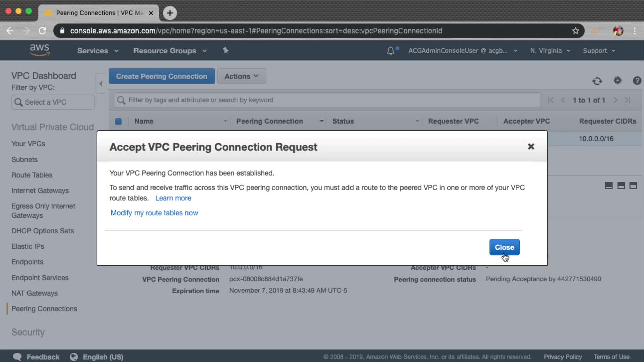Click the pin shortcut icon in navbar
644x362 pixels.
point(226,50)
